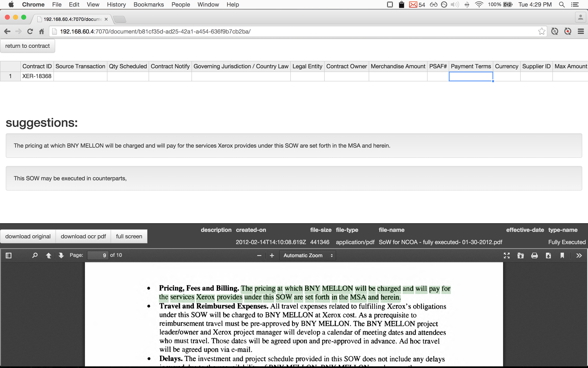Screen dimensions: 588x368
Task: Click the Currency column header
Action: click(x=507, y=66)
